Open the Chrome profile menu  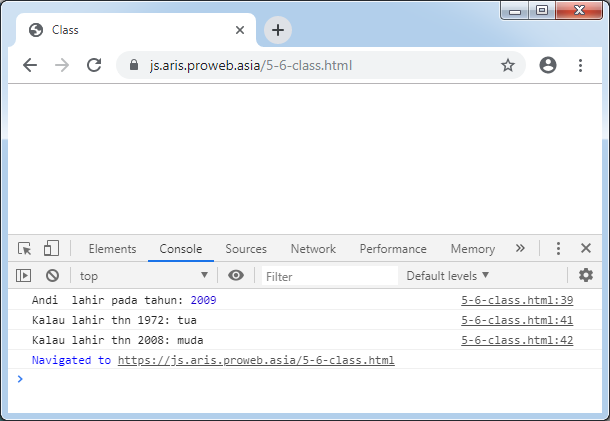coord(548,65)
